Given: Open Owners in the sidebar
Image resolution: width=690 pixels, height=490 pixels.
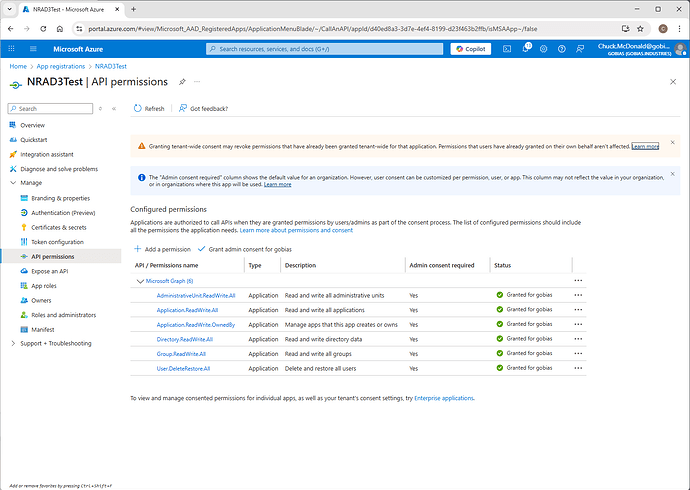Looking at the screenshot, I should point(41,300).
